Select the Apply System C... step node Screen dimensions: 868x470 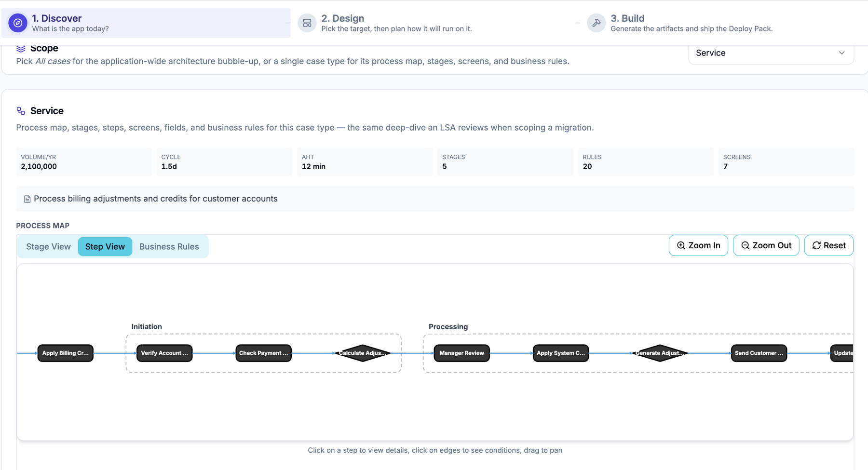click(x=561, y=353)
